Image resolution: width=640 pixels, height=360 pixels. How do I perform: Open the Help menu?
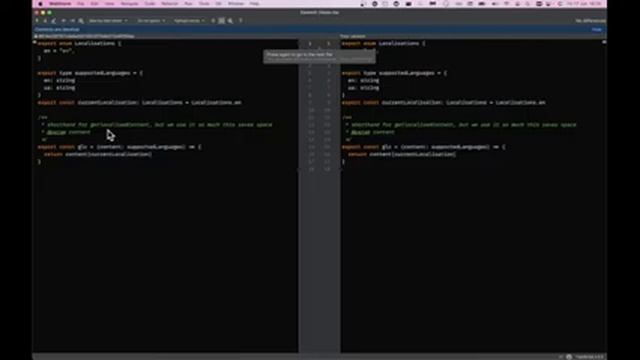tap(255, 4)
